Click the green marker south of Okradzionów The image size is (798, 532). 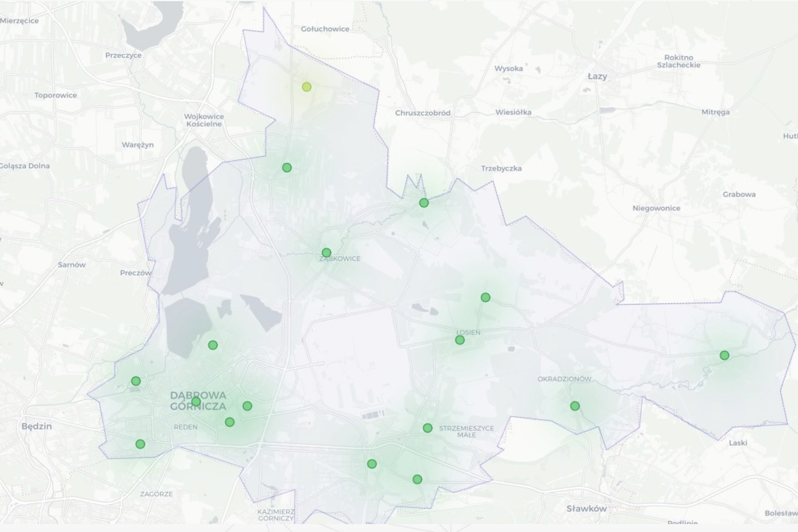[575, 406]
